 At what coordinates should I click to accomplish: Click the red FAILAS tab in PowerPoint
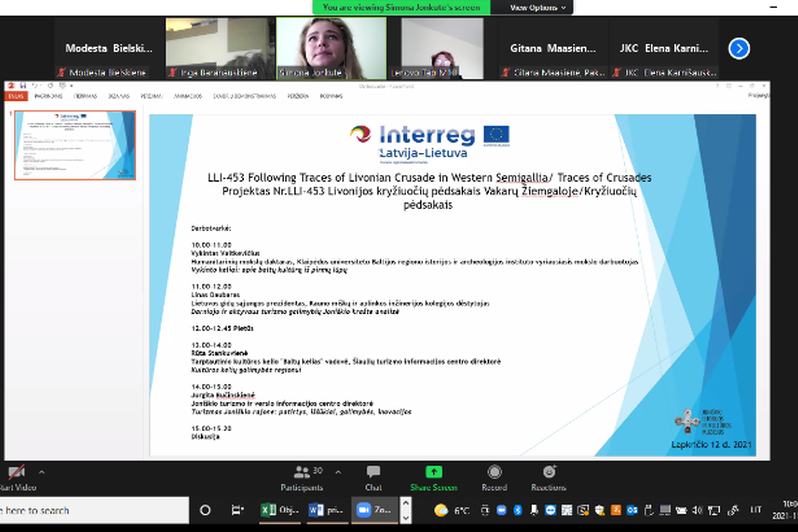(x=16, y=96)
